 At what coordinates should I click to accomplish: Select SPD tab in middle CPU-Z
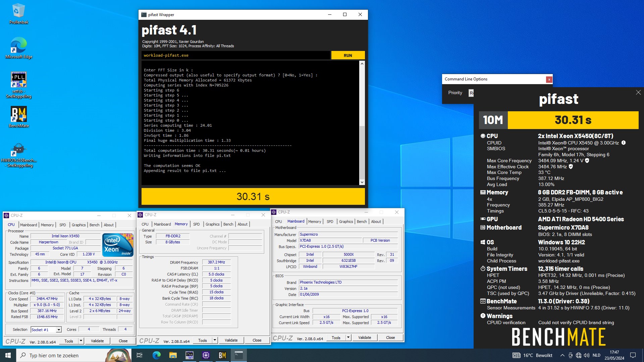pyautogui.click(x=197, y=224)
